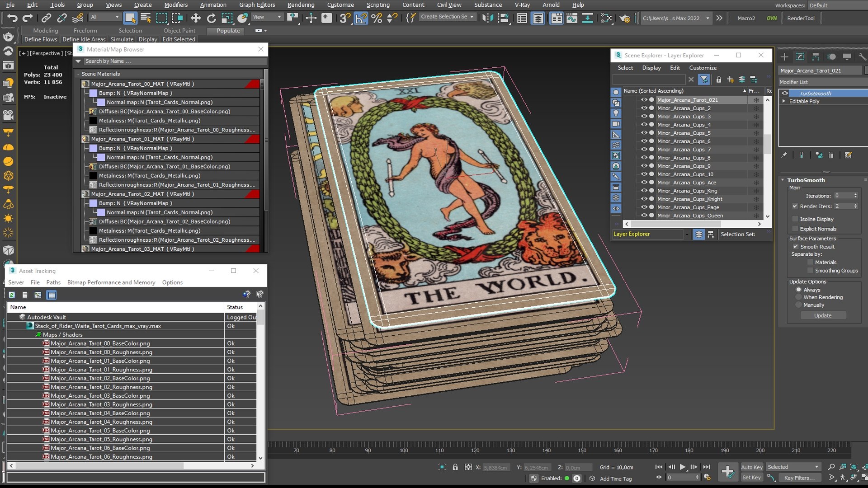Click the lock icon in Layer Explorer
The height and width of the screenshot is (488, 868).
[718, 80]
